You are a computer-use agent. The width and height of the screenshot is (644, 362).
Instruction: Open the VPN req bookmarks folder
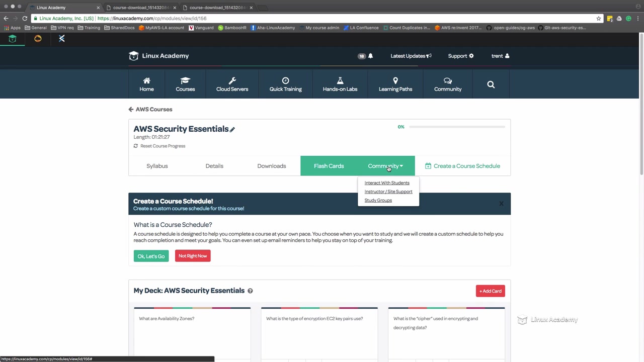(62, 28)
